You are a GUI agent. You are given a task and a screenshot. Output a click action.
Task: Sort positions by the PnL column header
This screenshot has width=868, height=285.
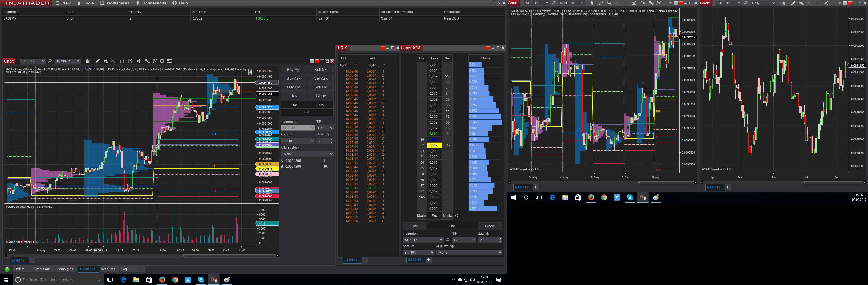(x=285, y=12)
